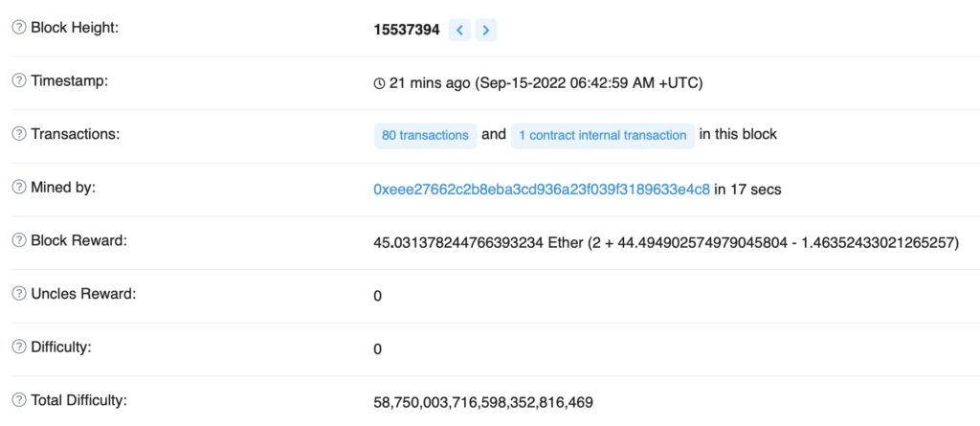Screen dimensions: 980x426
Task: Open miner address 0xeee27662c2b8...
Action: pos(542,189)
